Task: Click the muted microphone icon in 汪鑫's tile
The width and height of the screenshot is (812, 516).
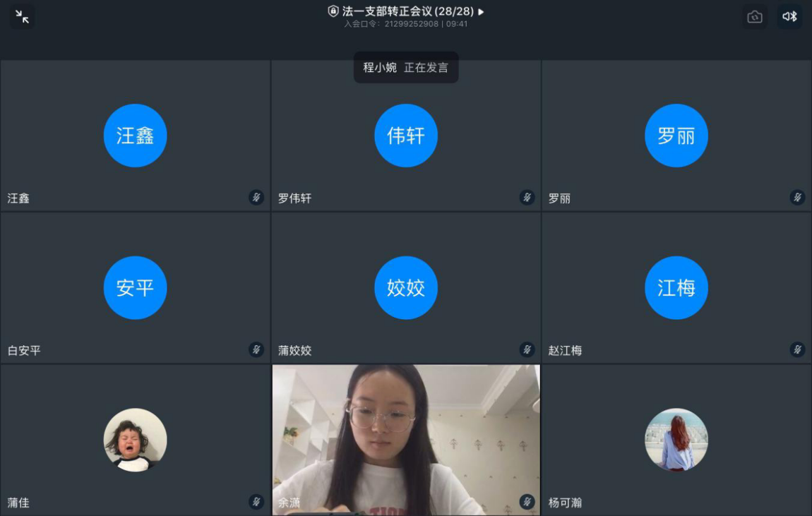Action: coord(256,198)
